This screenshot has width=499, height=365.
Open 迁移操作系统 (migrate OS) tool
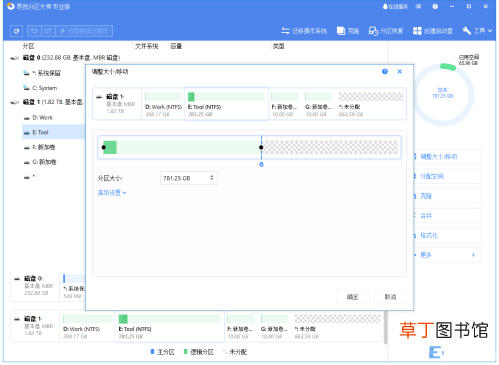coord(304,31)
